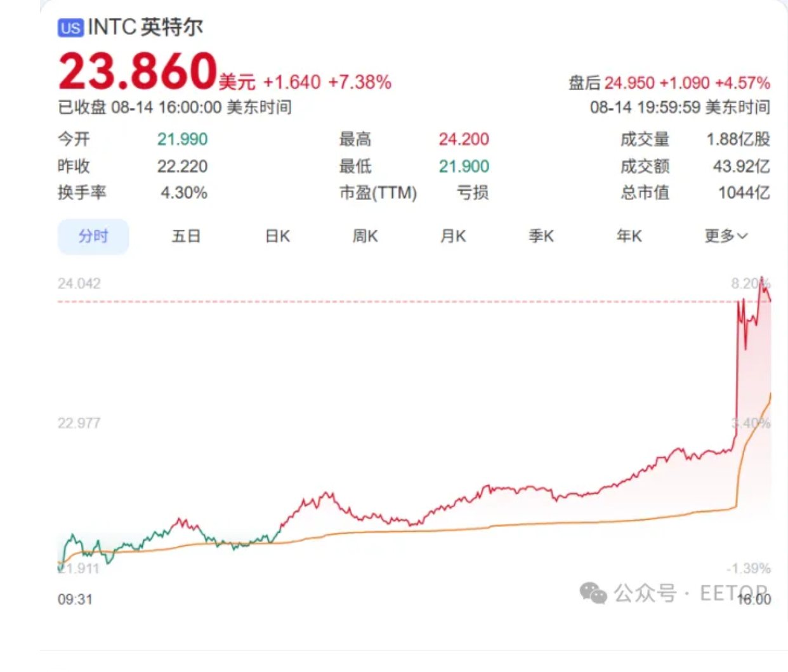Viewport: 788px width, 672px height.
Task: Click the 09:31 opening time marker
Action: tap(75, 600)
